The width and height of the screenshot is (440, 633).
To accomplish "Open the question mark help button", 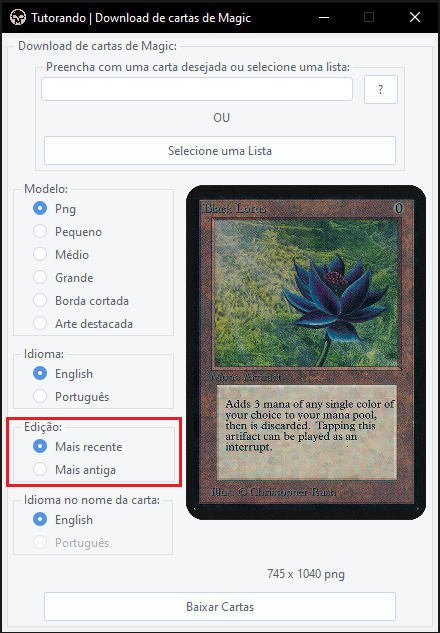I will coord(381,89).
